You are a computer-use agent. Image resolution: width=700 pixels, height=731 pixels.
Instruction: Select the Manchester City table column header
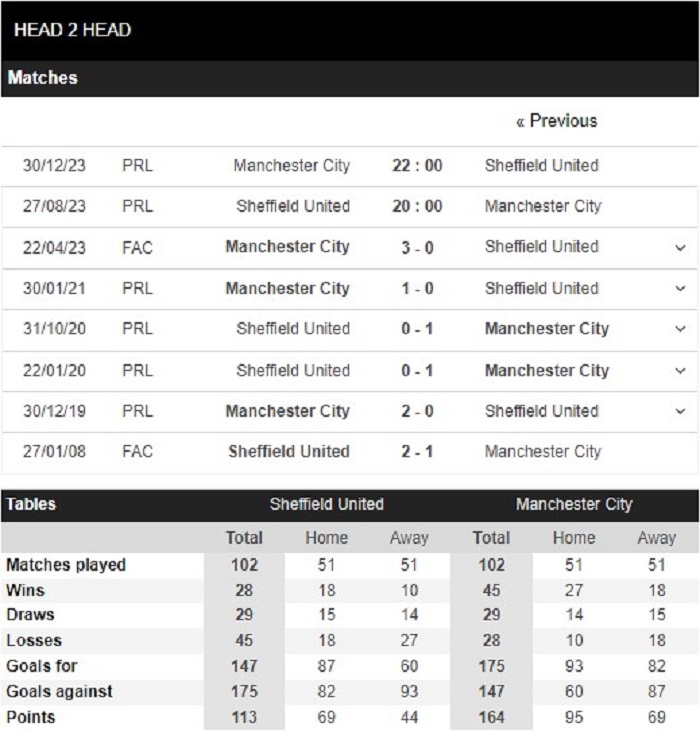(x=574, y=504)
